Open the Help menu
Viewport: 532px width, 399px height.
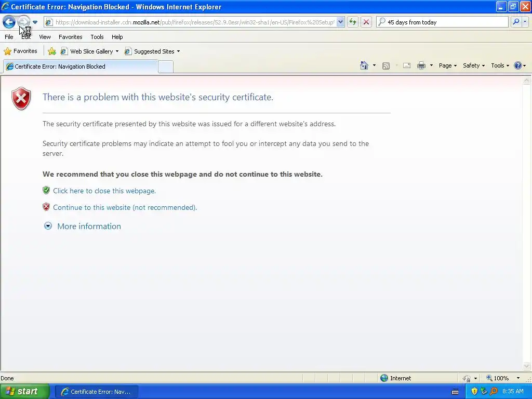pos(117,37)
